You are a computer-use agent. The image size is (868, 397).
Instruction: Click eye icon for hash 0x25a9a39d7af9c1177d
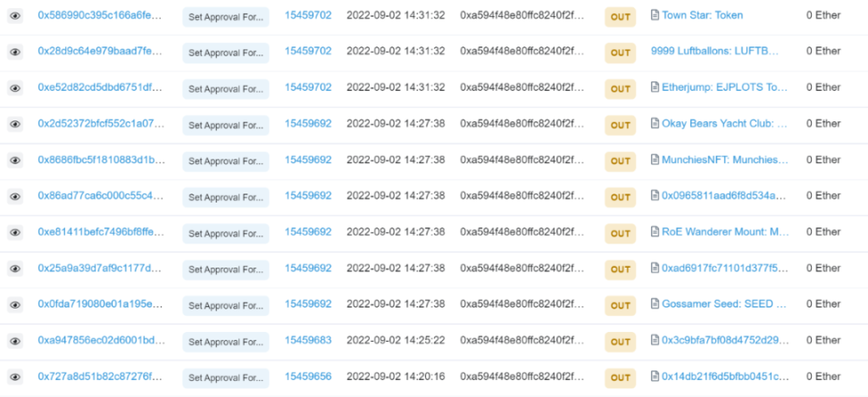pos(15,269)
